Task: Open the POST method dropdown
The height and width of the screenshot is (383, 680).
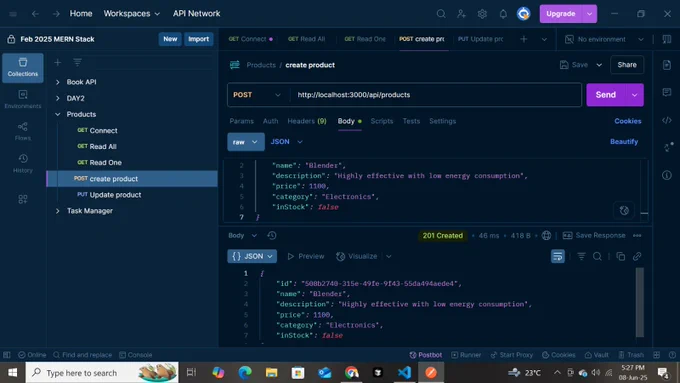Action: [258, 95]
